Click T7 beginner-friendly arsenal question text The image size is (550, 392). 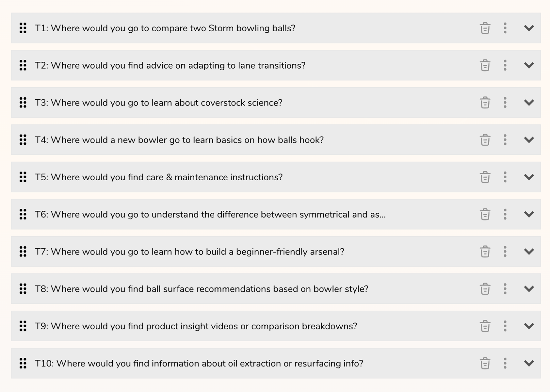tap(189, 252)
